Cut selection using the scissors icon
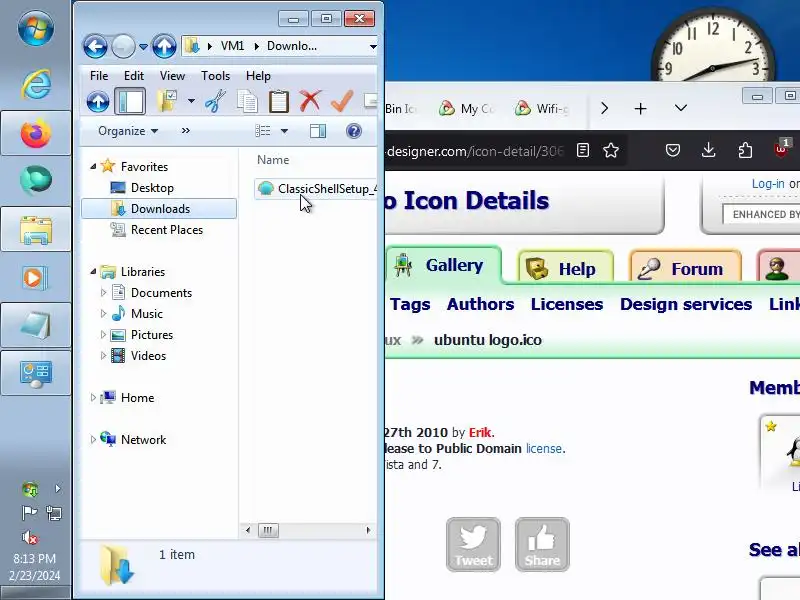This screenshot has height=600, width=800. 215,102
